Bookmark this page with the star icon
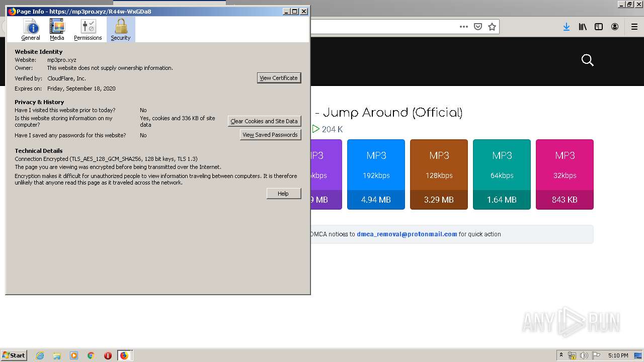This screenshot has height=362, width=644. tap(492, 27)
